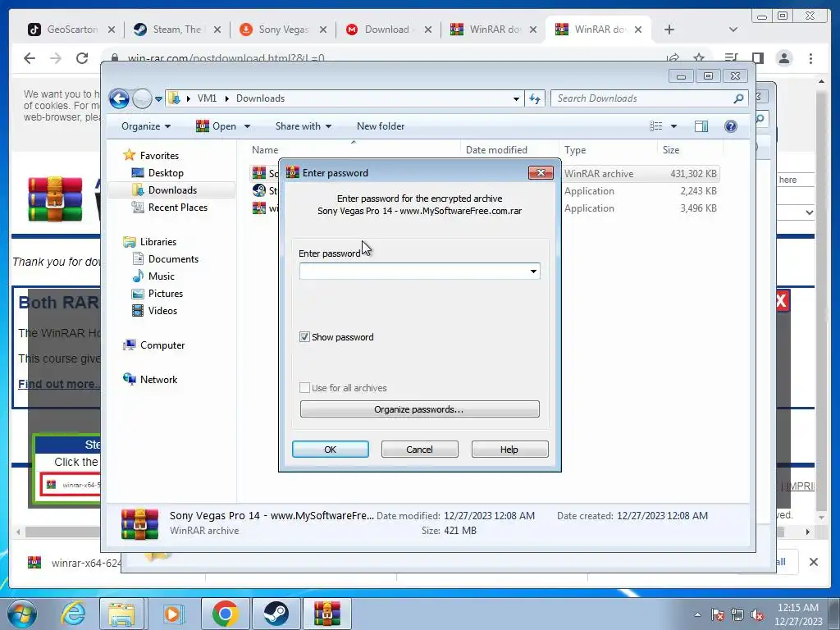840x630 pixels.
Task: Open the address bar previous locations dropdown
Action: point(516,98)
